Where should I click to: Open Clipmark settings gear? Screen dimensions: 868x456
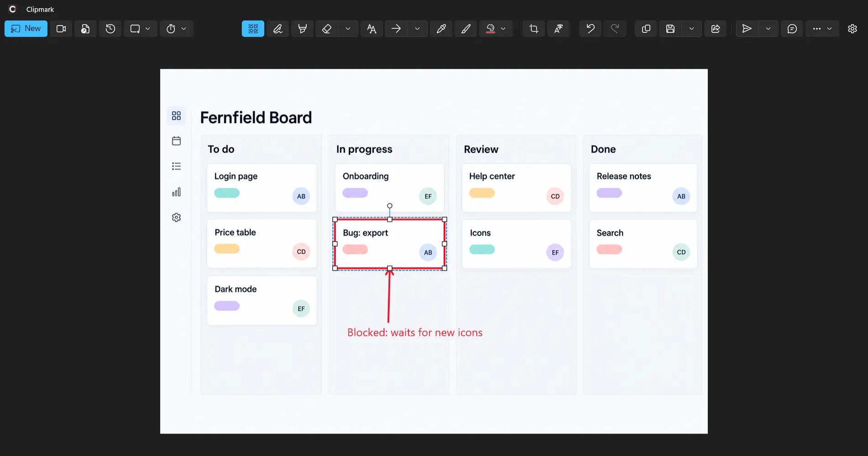point(852,29)
